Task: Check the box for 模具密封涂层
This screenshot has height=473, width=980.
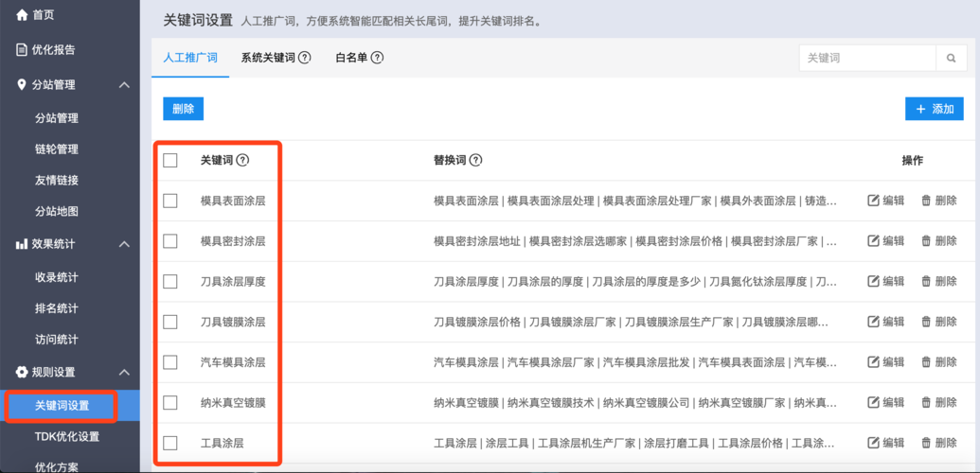Action: click(x=170, y=240)
